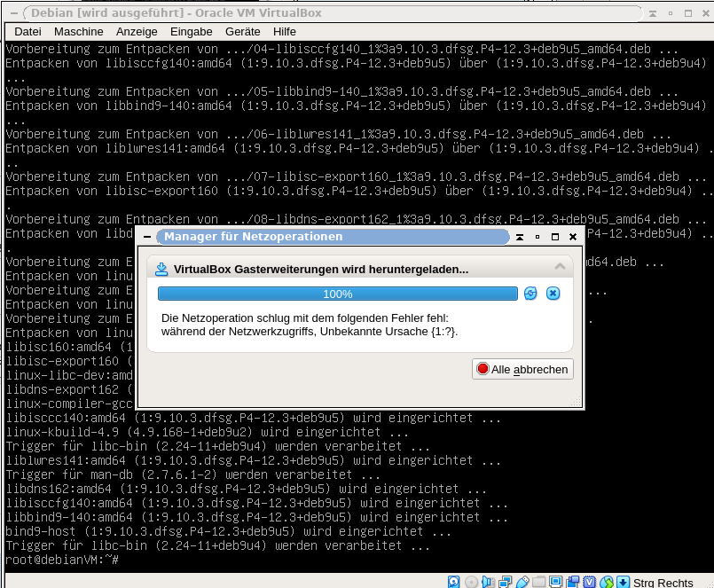
Task: Open the Datei menu
Action: point(27,31)
